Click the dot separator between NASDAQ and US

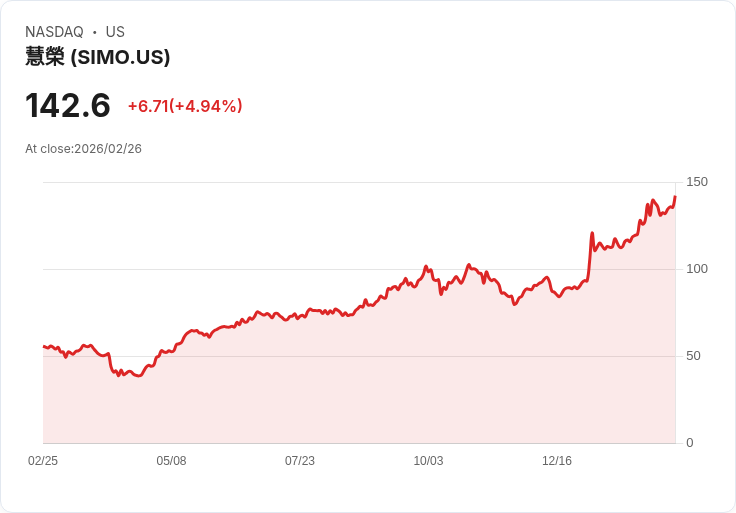(x=95, y=32)
